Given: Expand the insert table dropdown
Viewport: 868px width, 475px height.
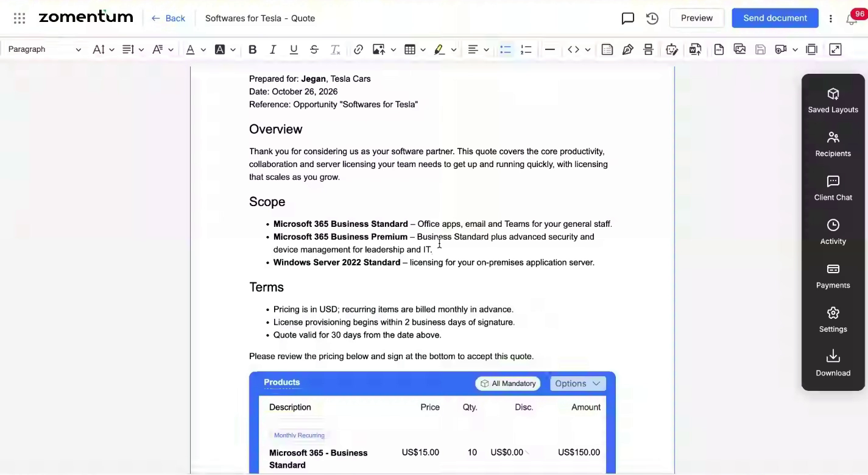Looking at the screenshot, I should [x=423, y=49].
